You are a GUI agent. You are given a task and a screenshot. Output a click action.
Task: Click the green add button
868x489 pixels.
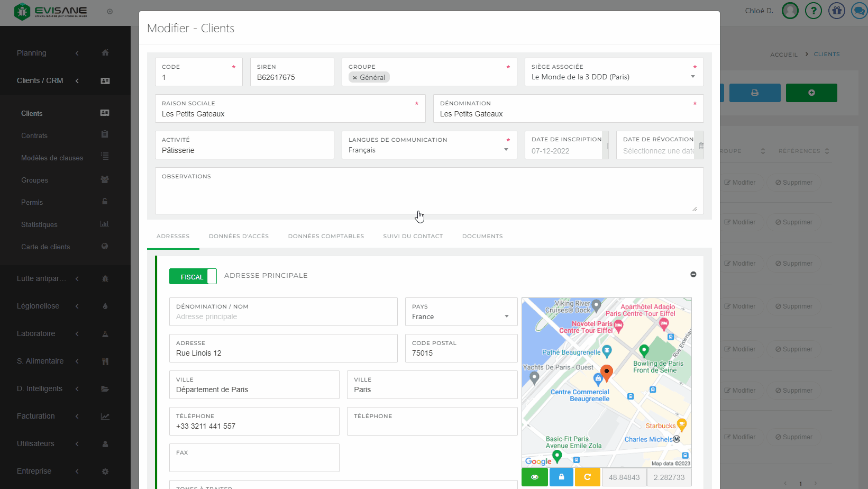811,93
